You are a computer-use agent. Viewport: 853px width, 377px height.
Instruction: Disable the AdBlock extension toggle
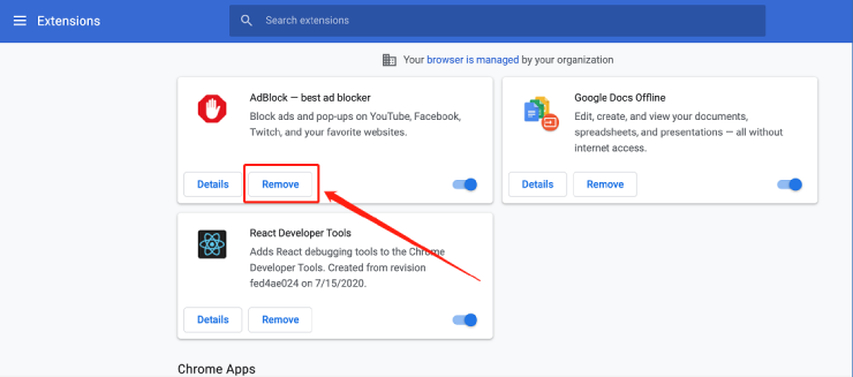pyautogui.click(x=465, y=184)
